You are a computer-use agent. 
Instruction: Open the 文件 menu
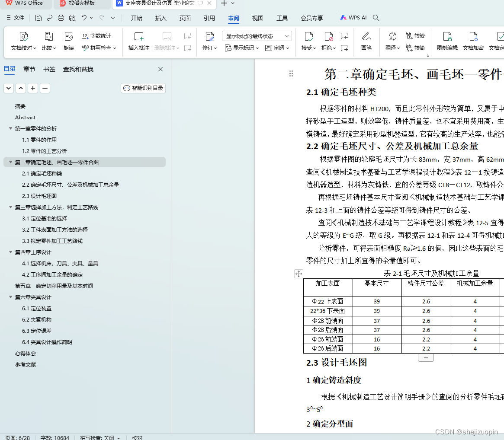coord(16,18)
